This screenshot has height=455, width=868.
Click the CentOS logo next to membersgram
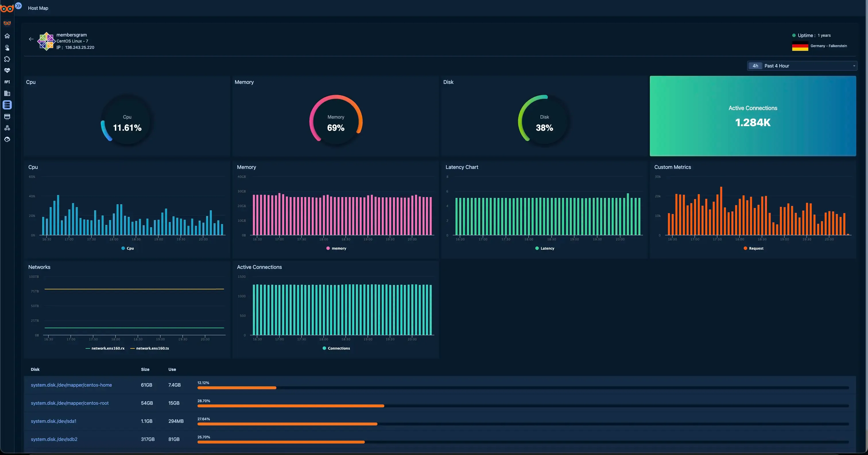[46, 41]
